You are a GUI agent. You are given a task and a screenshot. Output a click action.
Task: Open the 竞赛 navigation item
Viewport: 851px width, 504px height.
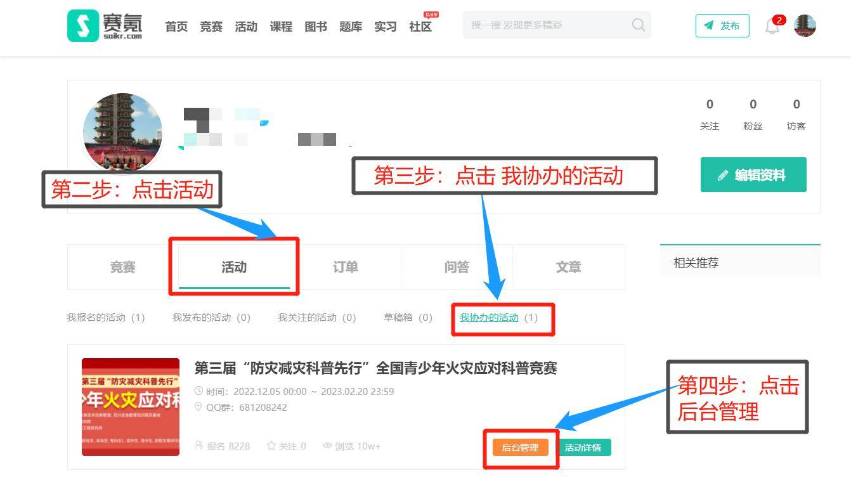[x=211, y=27]
